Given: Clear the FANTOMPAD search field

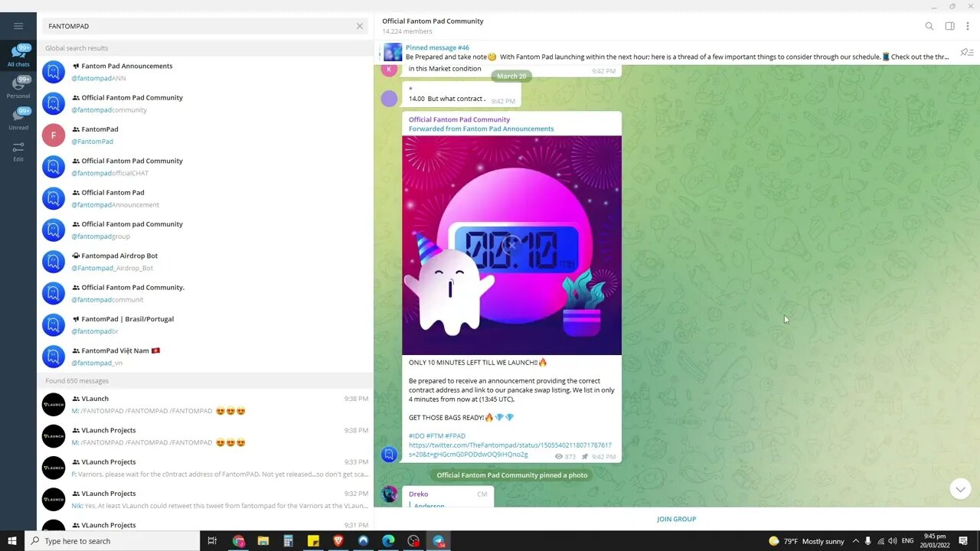Looking at the screenshot, I should tap(360, 26).
